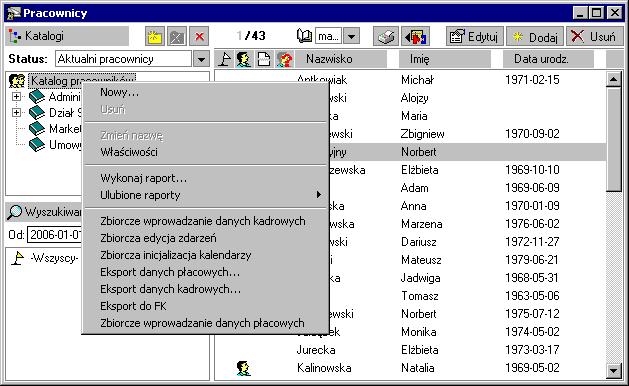
Task: Click the list scrollbar up arrow
Action: (613, 79)
